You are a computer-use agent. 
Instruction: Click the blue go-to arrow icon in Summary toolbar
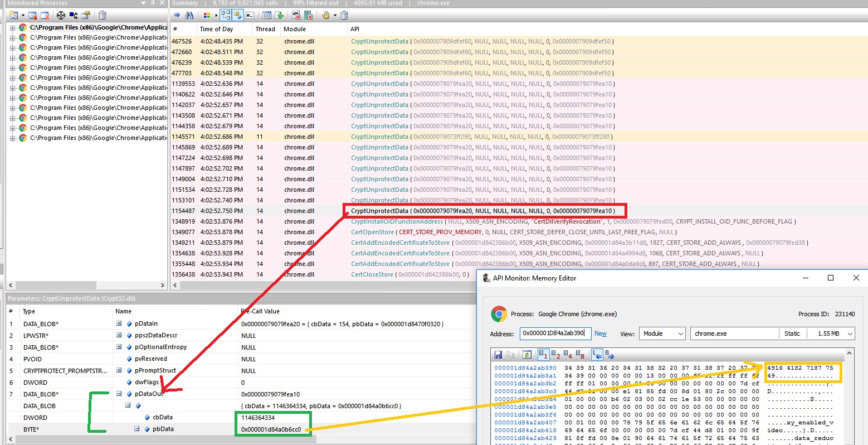pos(177,15)
